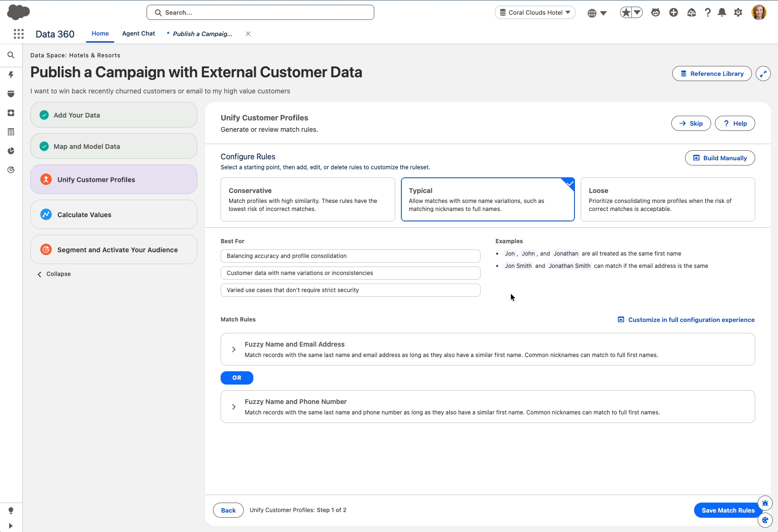This screenshot has height=532, width=778.
Task: View notifications bell
Action: click(722, 13)
